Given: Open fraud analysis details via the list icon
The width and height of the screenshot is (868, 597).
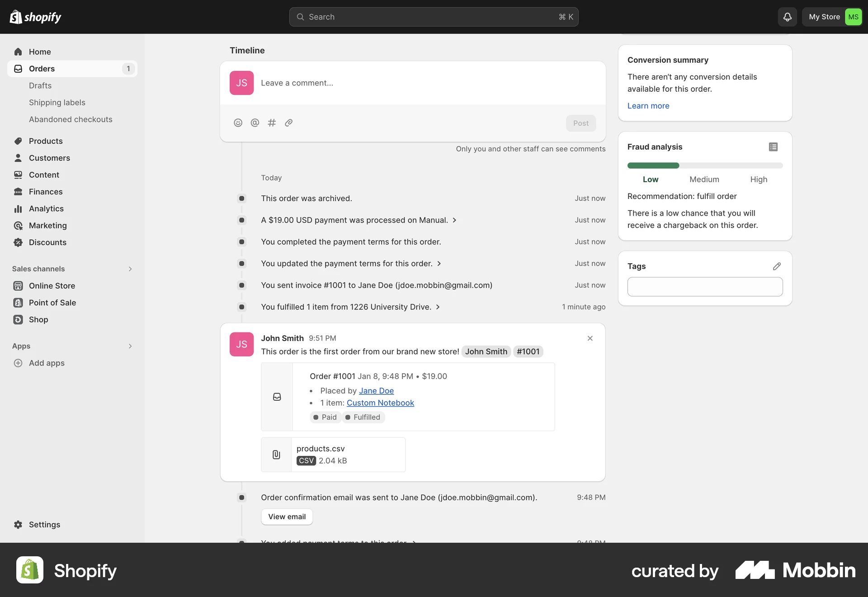Looking at the screenshot, I should pyautogui.click(x=773, y=147).
